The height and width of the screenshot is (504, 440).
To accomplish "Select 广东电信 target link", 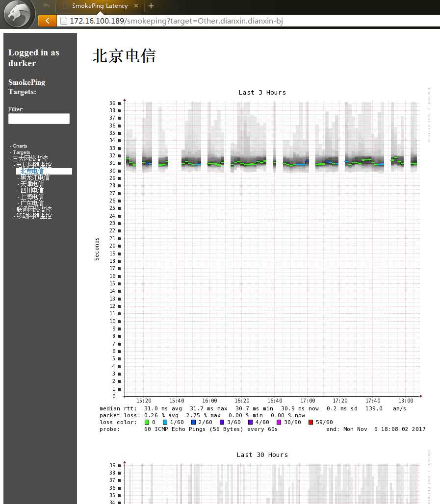I will click(32, 203).
